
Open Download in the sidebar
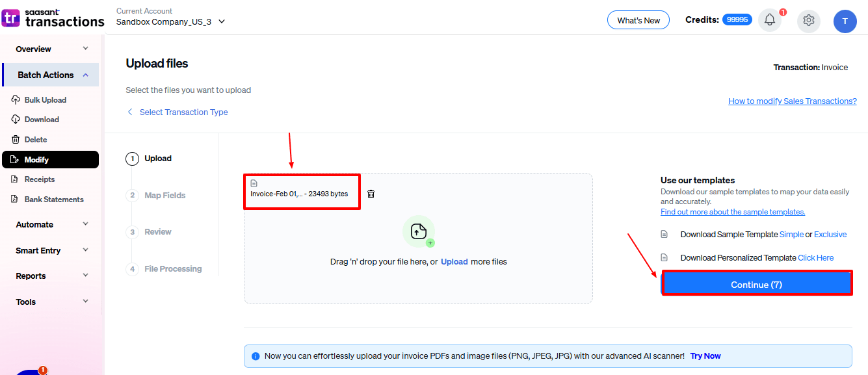[42, 120]
